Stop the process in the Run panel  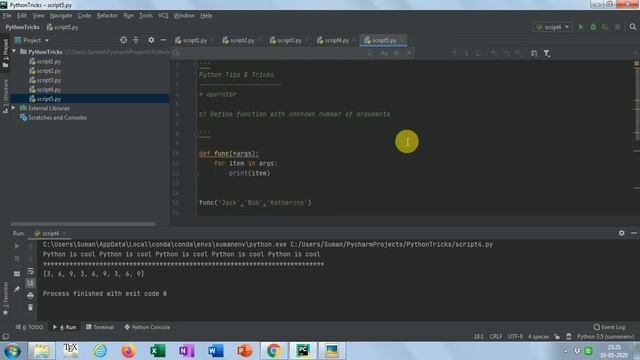[x=17, y=259]
